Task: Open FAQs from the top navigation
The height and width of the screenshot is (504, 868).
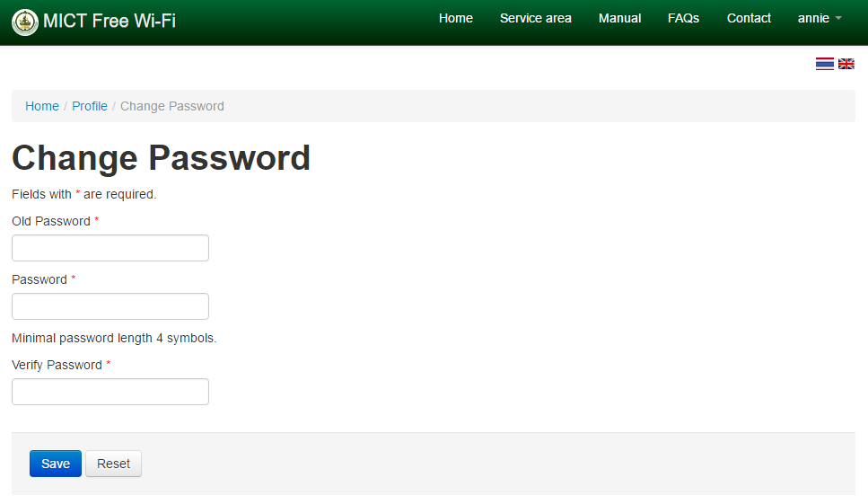Action: tap(683, 18)
